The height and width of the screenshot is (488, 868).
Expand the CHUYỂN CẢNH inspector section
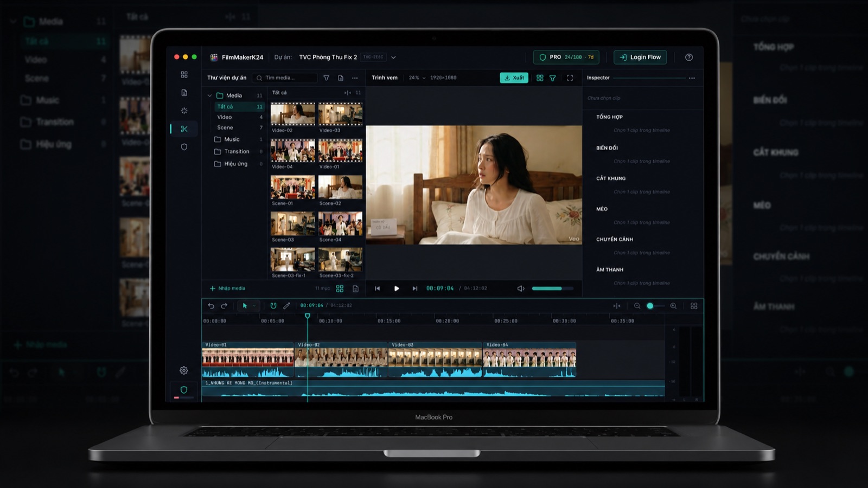click(615, 239)
